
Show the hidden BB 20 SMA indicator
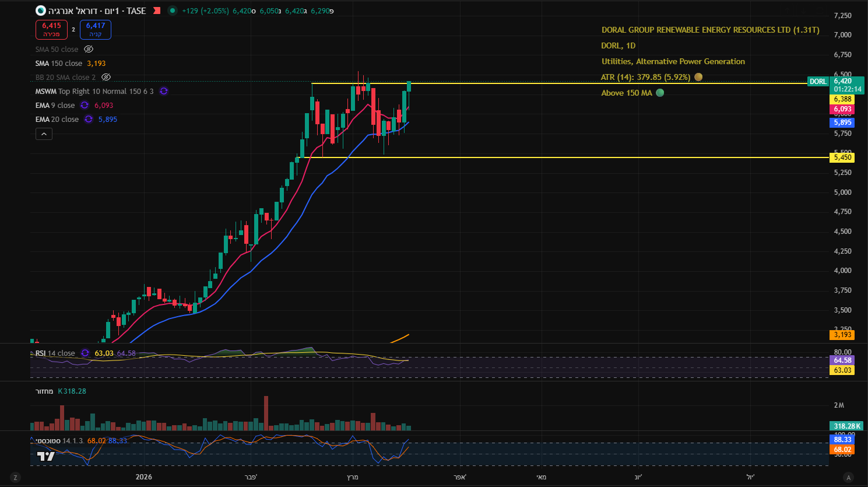click(x=106, y=77)
